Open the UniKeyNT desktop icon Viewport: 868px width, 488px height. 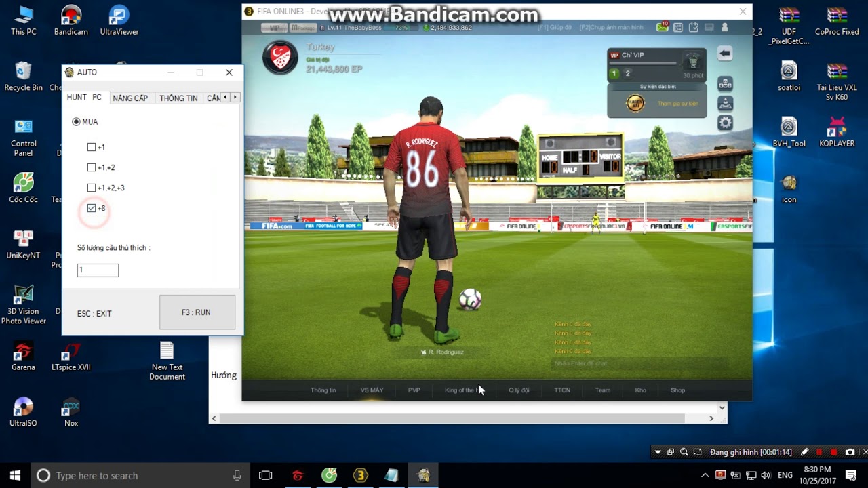pos(23,245)
